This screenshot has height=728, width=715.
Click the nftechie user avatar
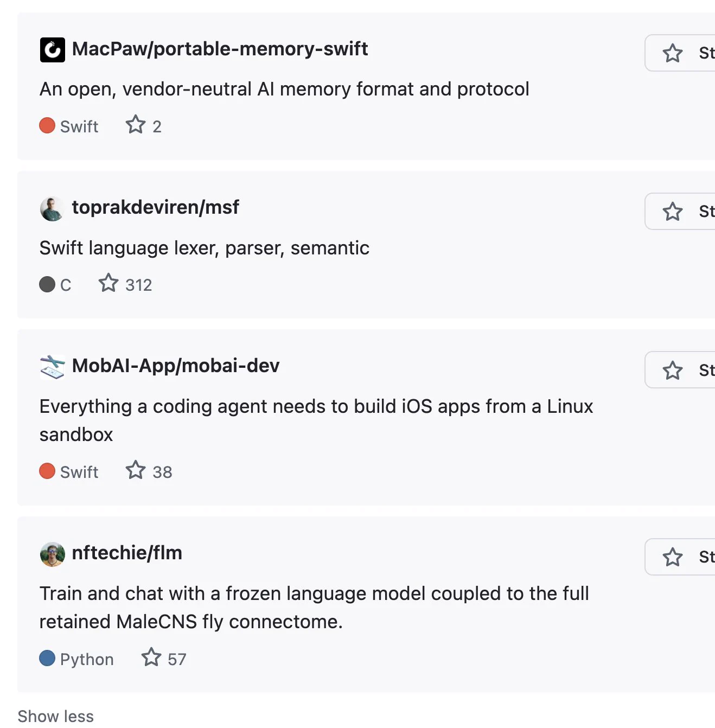point(53,554)
